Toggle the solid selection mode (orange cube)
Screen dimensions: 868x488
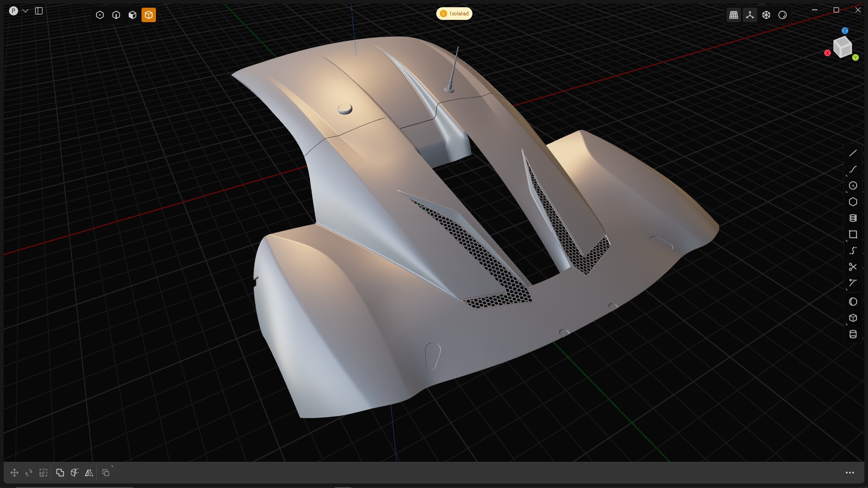coord(149,15)
